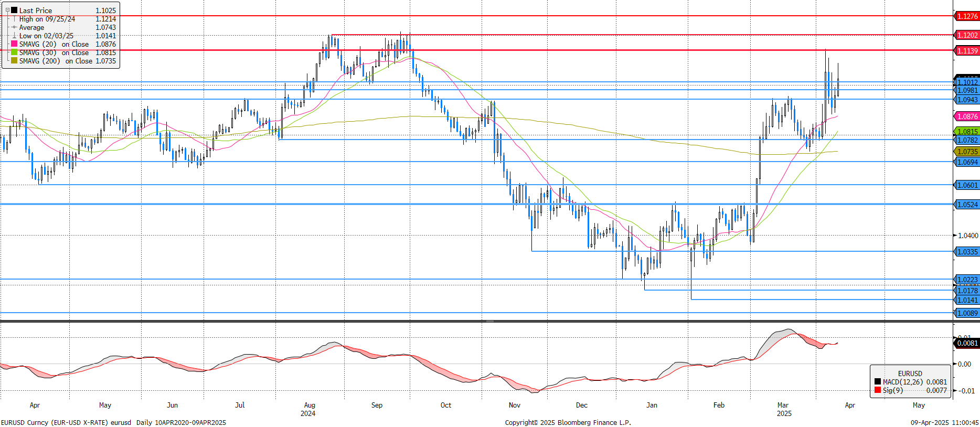This screenshot has height=427, width=980.
Task: Click the -0.01 MACD axis tick label
Action: (x=966, y=391)
